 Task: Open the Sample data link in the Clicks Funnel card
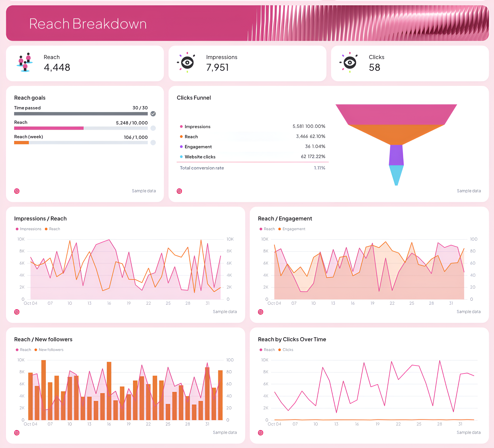[469, 191]
